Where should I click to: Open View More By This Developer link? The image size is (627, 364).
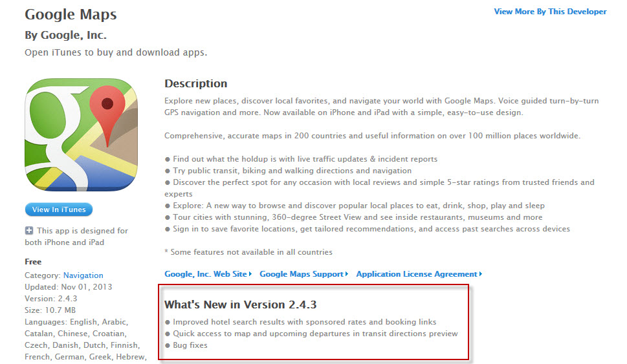pos(550,12)
